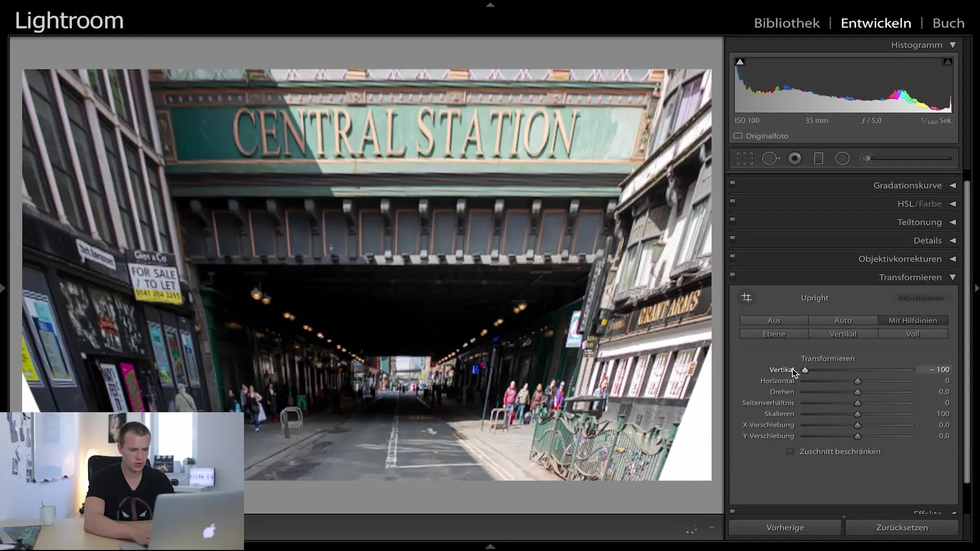Show the bottom filmstrip panel arrow
This screenshot has width=980, height=551.
[490, 546]
